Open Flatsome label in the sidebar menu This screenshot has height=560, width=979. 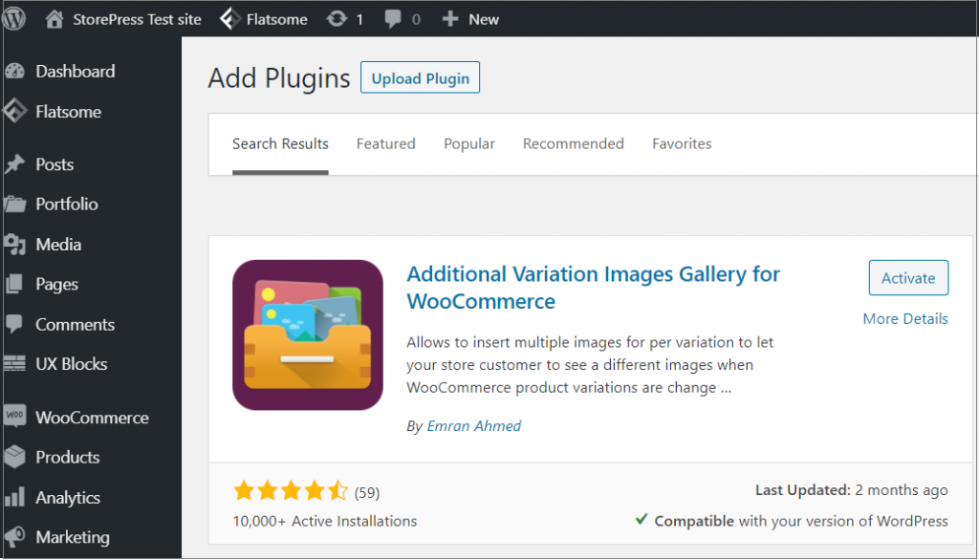[x=68, y=112]
